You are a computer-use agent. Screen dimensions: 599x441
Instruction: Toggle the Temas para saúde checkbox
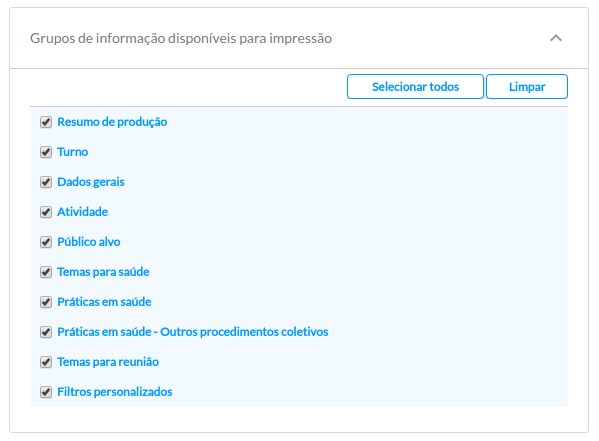(x=46, y=272)
